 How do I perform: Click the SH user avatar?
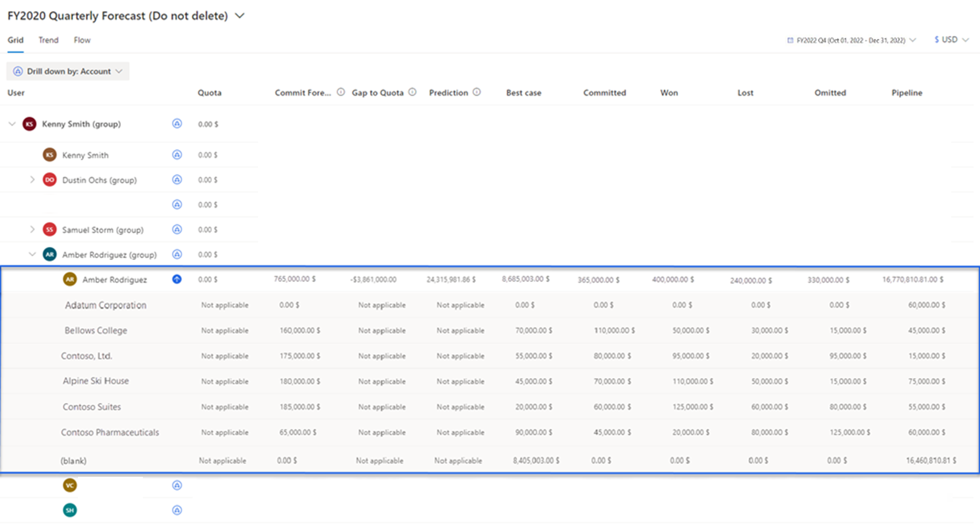70,510
